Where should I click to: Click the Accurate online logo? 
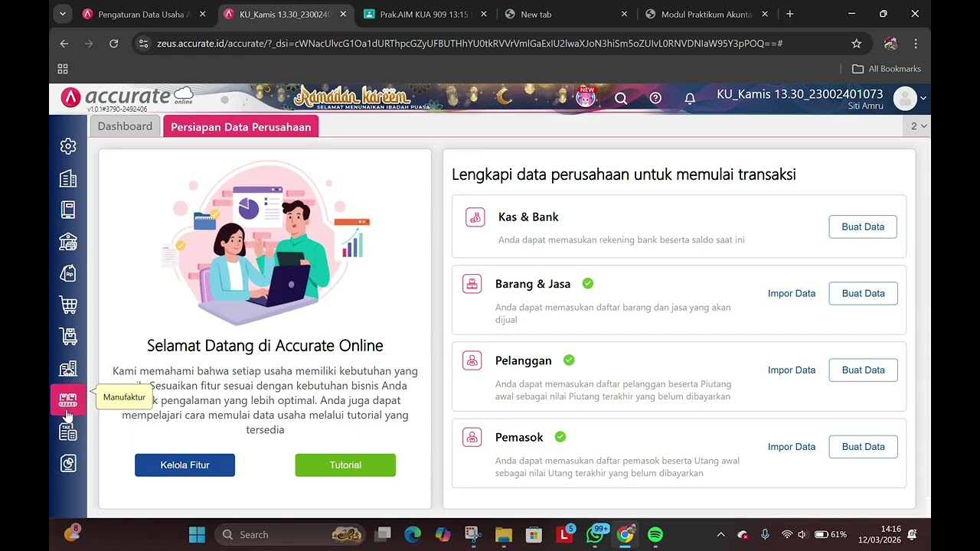[127, 98]
